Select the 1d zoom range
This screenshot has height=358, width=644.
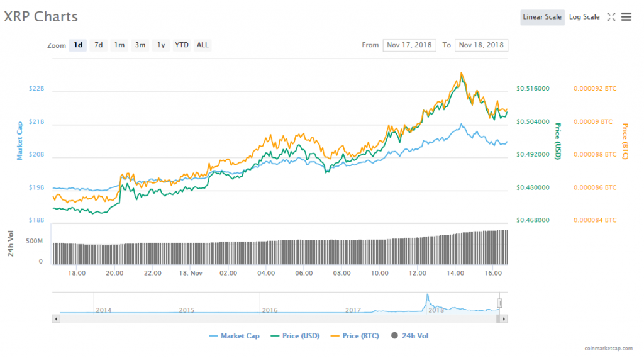[x=78, y=45]
